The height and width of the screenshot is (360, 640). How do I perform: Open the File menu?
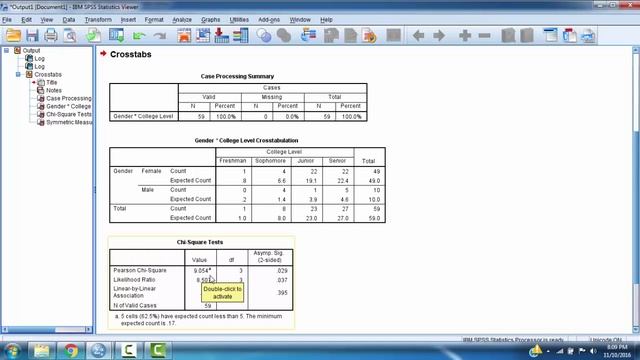pos(7,20)
